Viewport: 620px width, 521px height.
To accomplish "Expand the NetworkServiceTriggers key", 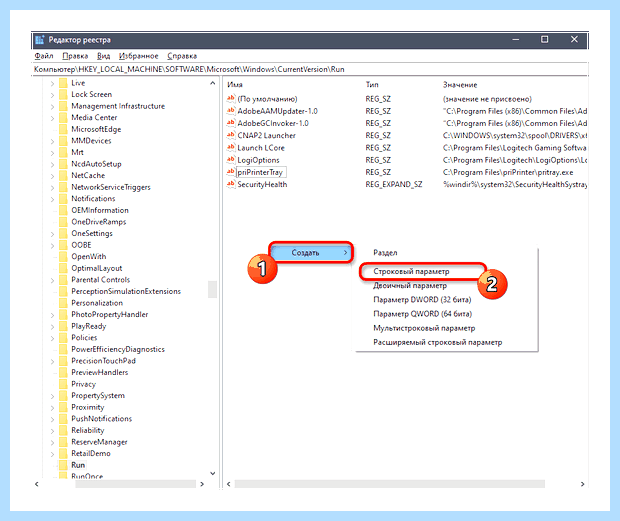I will (52, 187).
